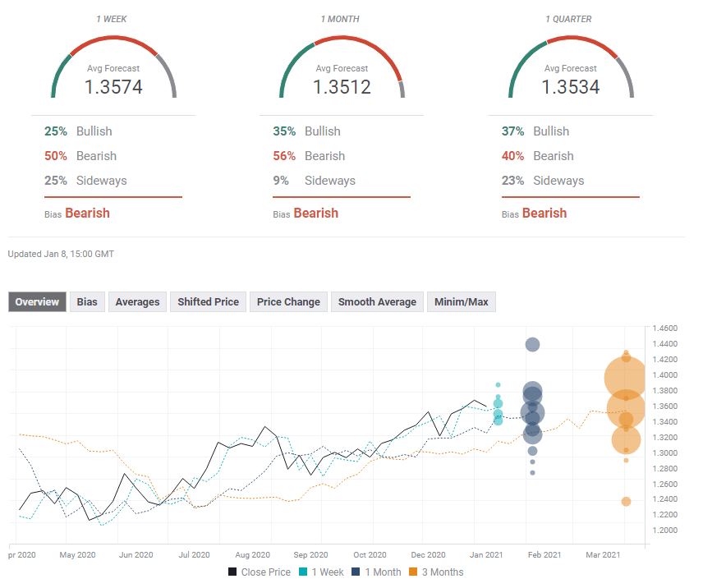Select the Averages tab
The width and height of the screenshot is (703, 588).
coord(137,302)
